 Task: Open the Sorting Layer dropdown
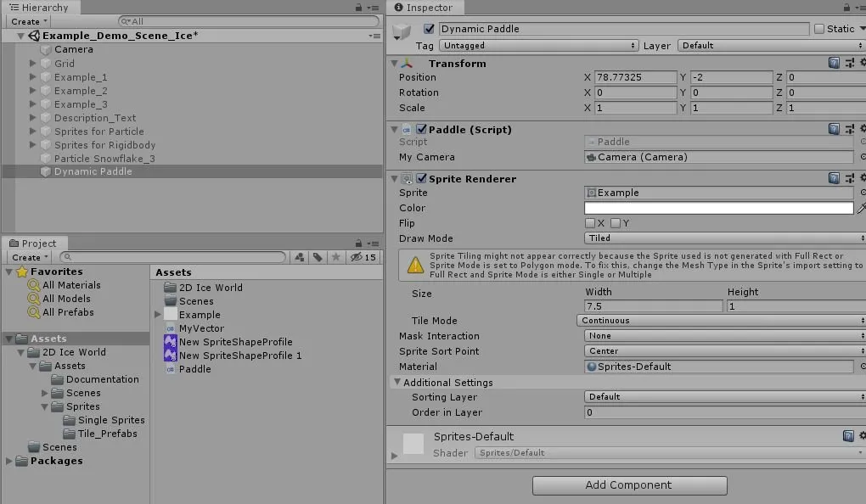coord(724,397)
